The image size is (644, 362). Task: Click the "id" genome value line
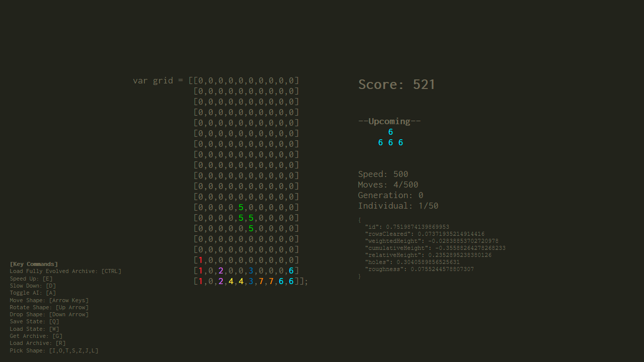(407, 227)
